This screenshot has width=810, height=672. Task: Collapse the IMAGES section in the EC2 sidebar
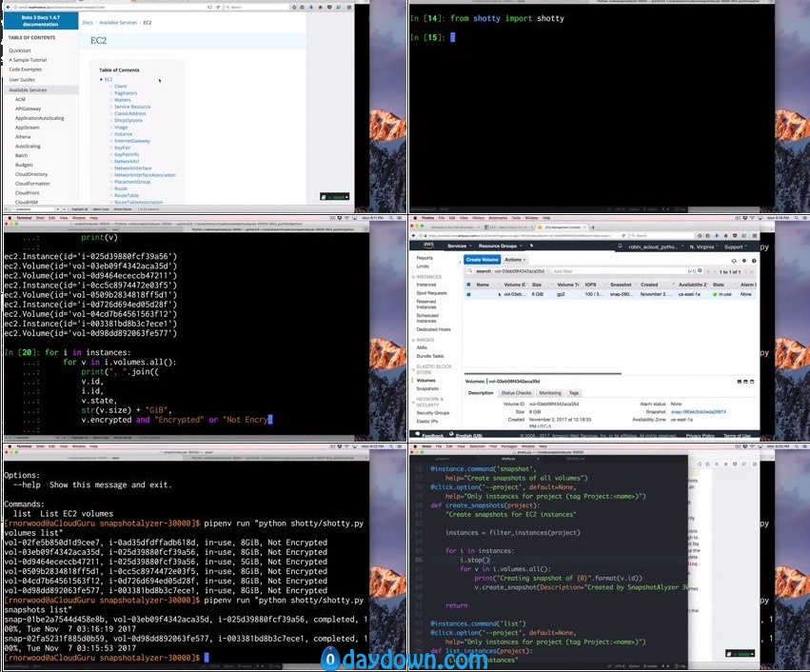(413, 340)
